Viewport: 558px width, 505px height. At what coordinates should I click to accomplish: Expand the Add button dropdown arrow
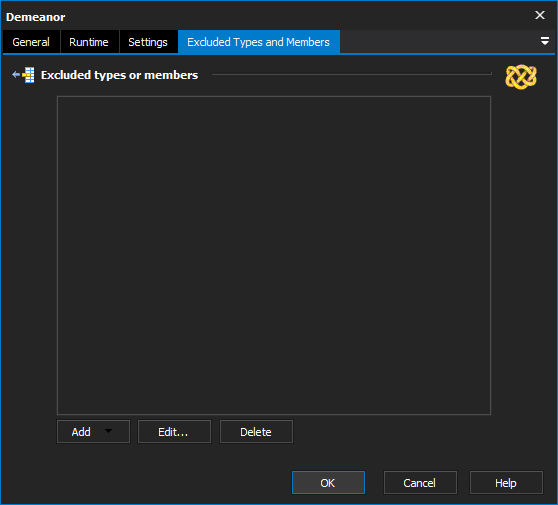coord(109,431)
